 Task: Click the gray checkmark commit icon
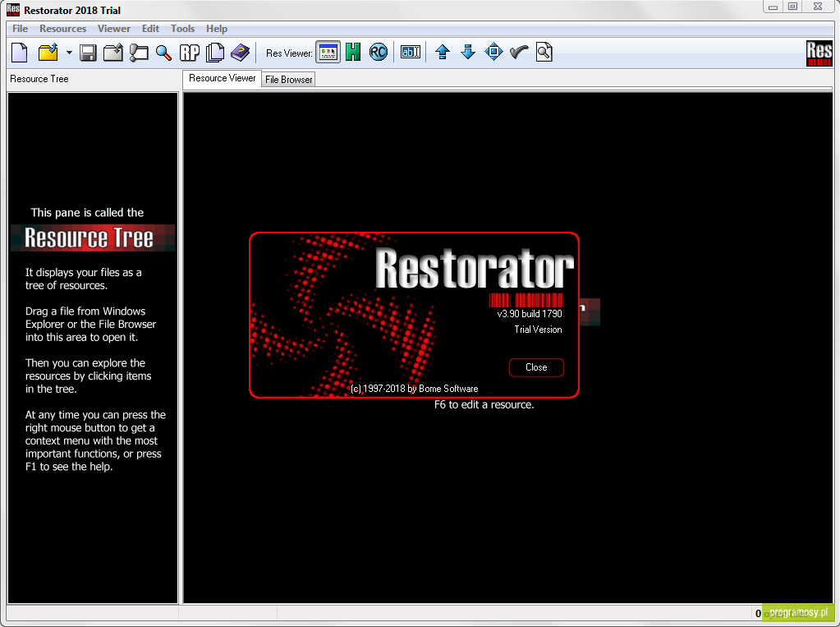(x=519, y=52)
